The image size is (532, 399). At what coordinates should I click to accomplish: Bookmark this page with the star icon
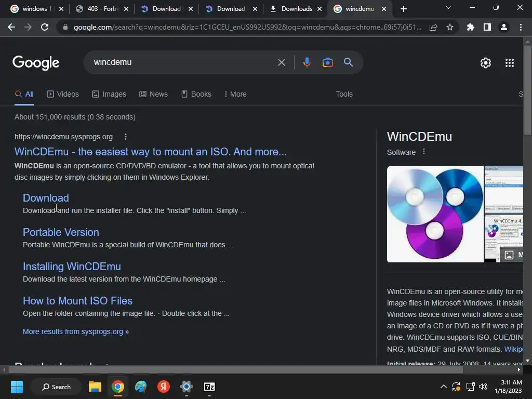click(450, 27)
